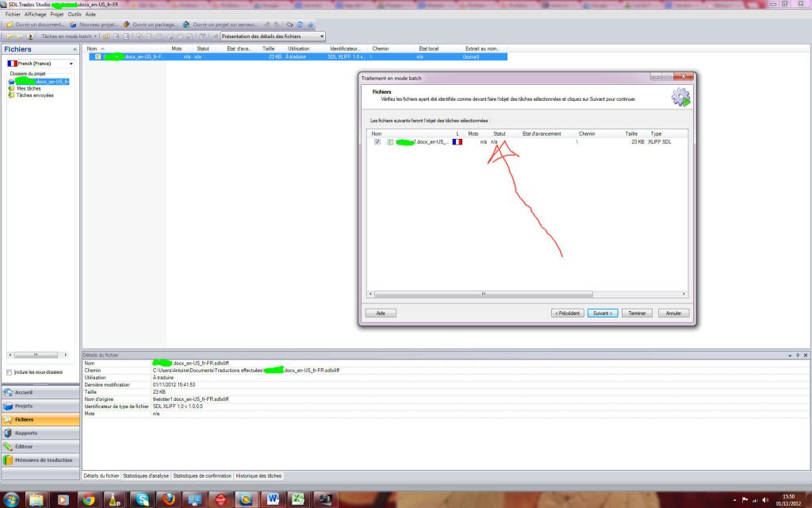The image size is (812, 508).
Task: Open Firefox from the taskbar
Action: point(168,500)
